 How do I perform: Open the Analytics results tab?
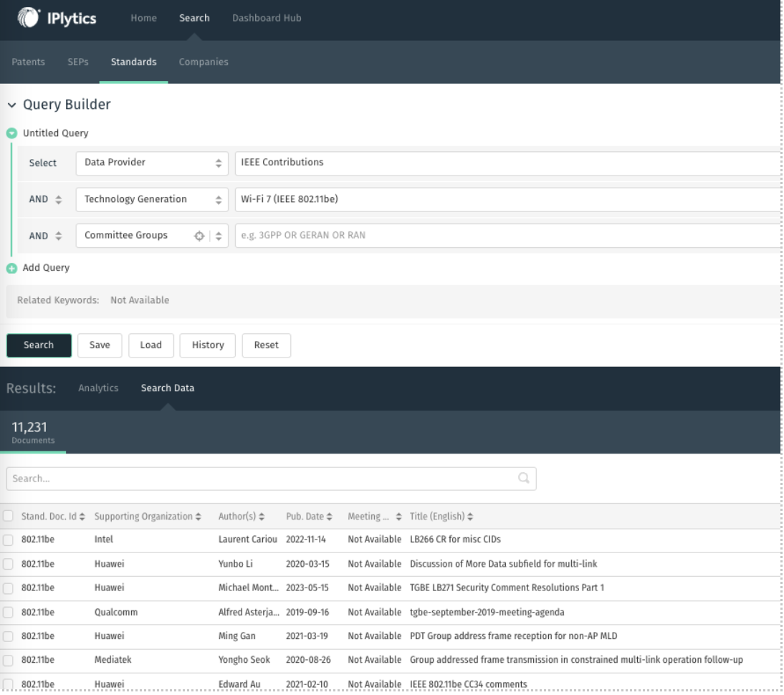pos(98,388)
